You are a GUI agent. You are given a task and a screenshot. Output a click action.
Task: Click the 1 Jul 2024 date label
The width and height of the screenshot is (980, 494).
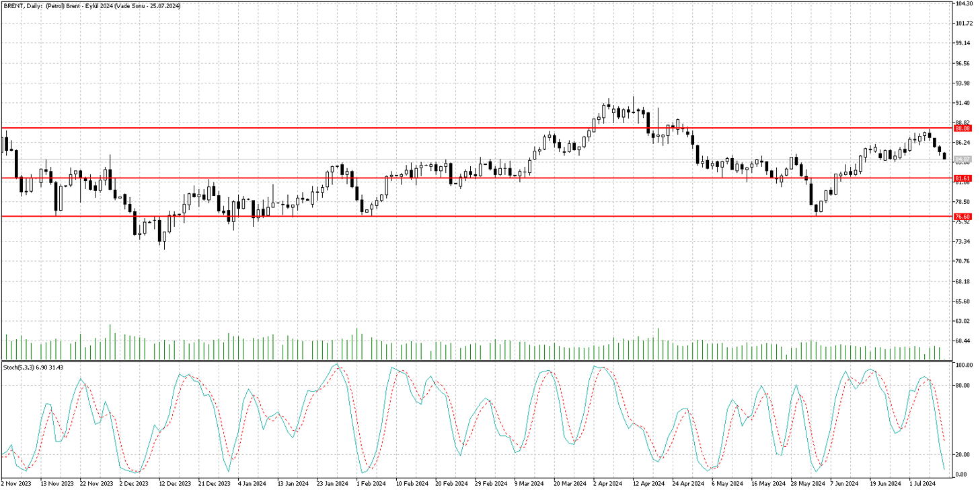pos(924,483)
